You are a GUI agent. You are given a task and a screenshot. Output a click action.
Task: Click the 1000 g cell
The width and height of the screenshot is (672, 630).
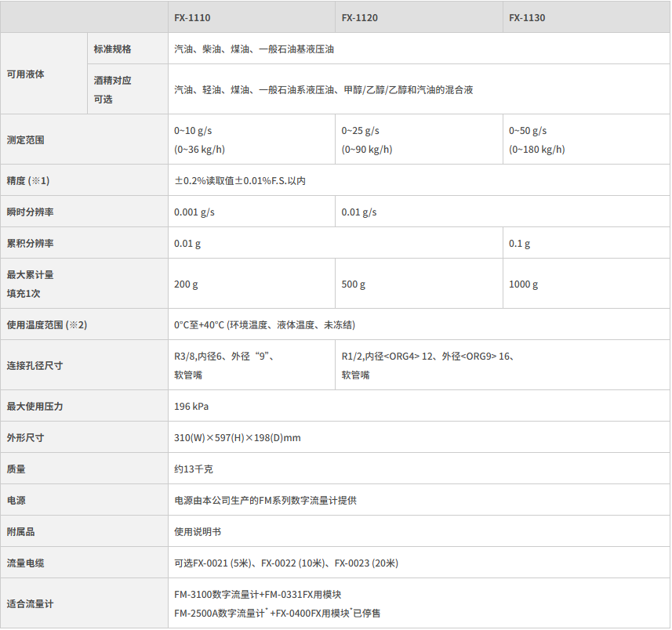point(587,284)
